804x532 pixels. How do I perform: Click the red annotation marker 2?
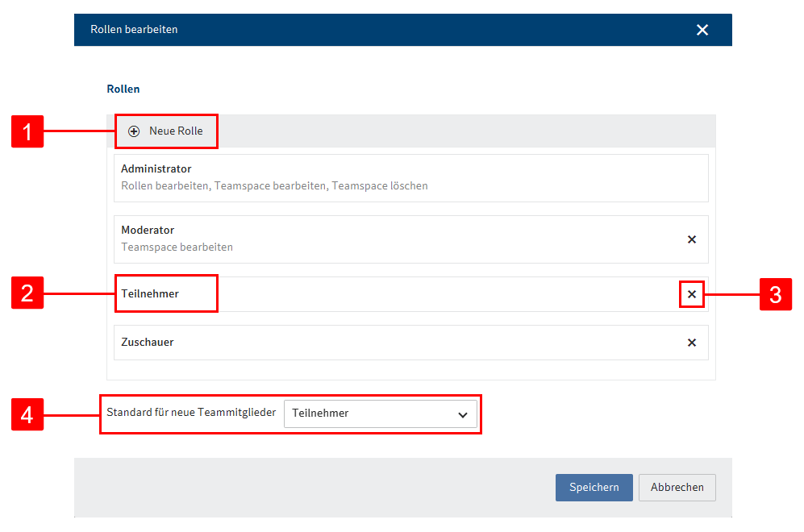point(27,294)
